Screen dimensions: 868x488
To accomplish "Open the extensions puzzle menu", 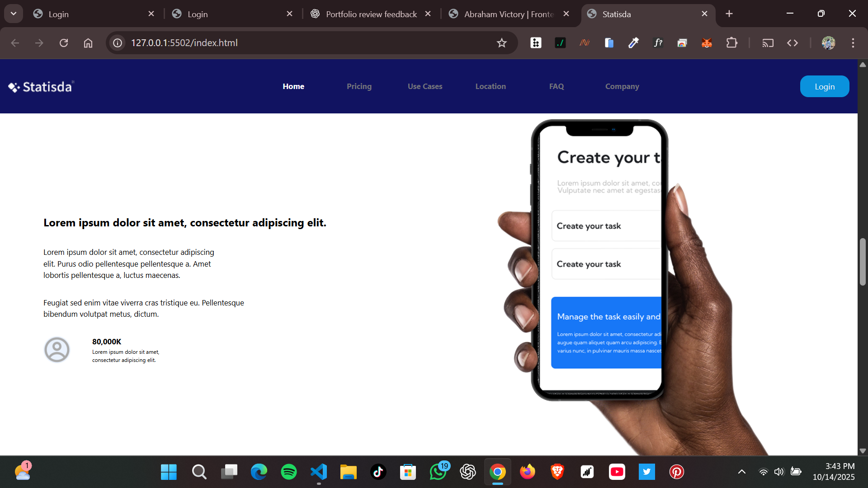I will click(x=731, y=43).
